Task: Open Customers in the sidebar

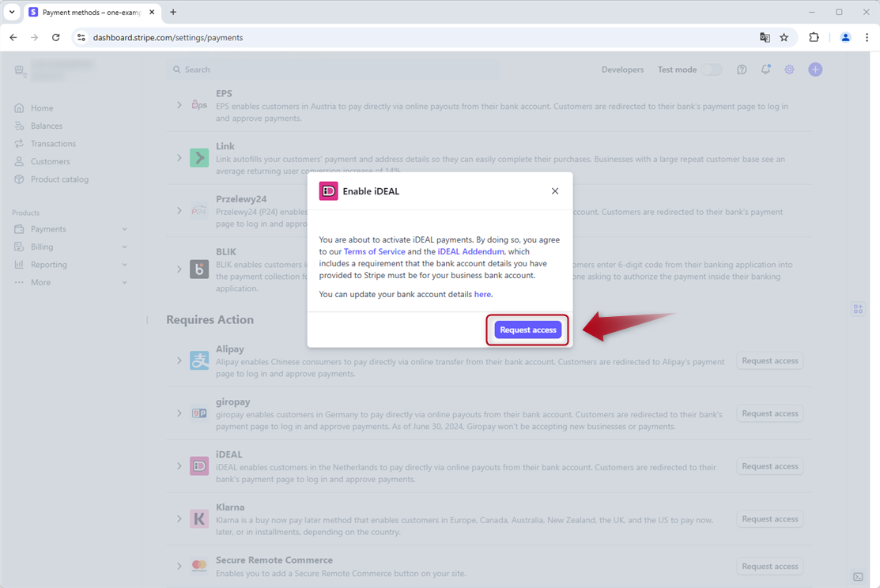Action: click(50, 161)
